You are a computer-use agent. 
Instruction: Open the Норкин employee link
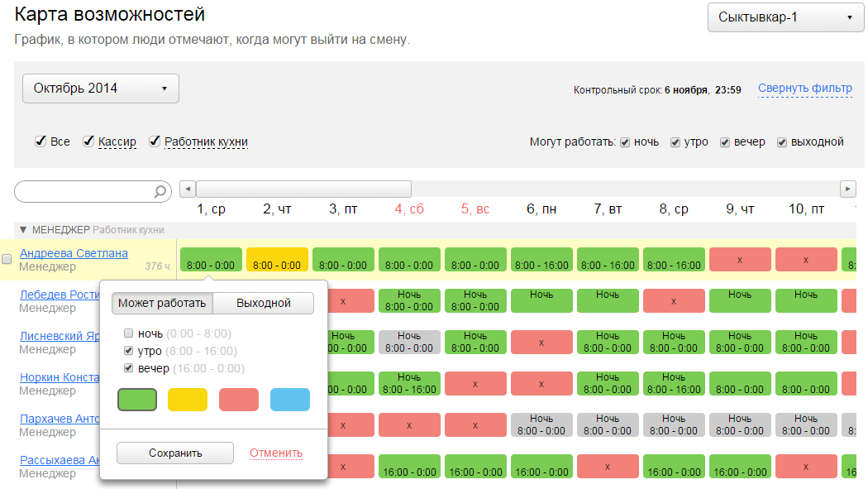(60, 377)
